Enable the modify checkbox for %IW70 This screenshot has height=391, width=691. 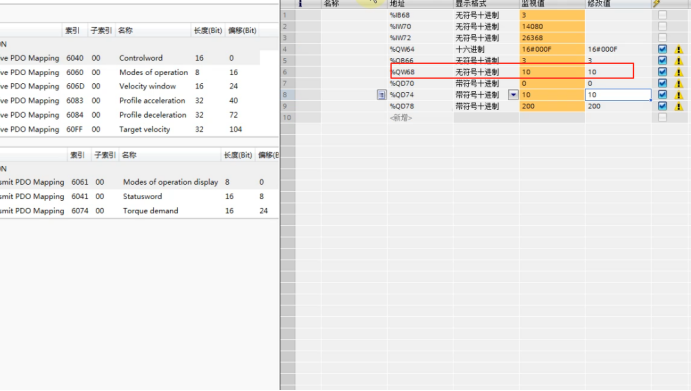click(x=662, y=26)
